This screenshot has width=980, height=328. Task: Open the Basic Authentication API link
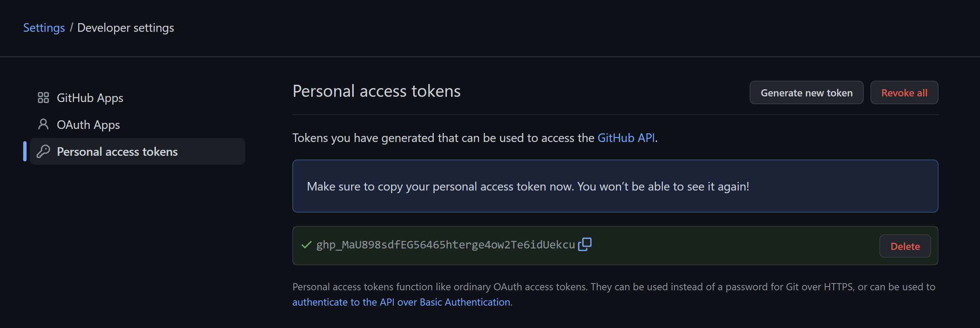click(x=401, y=302)
